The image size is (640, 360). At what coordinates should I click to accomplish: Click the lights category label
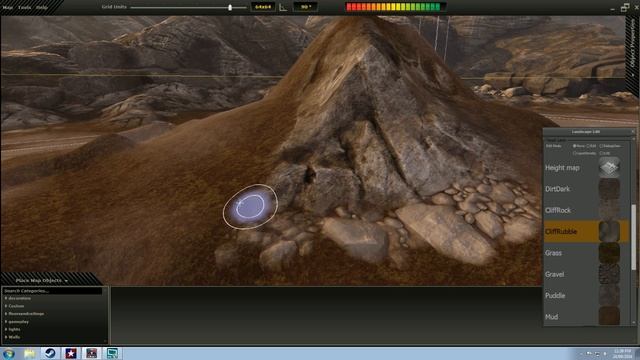click(14, 329)
